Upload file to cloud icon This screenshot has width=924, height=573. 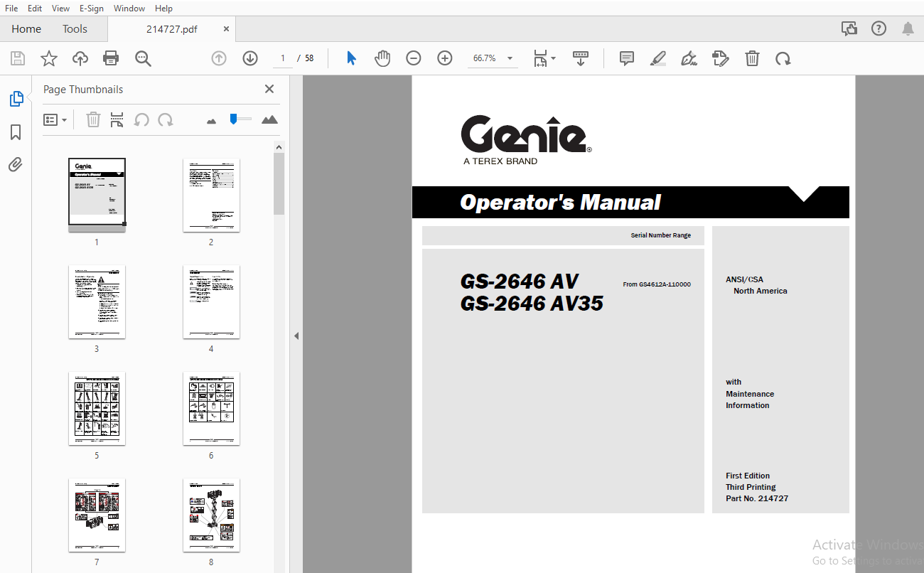pyautogui.click(x=80, y=58)
